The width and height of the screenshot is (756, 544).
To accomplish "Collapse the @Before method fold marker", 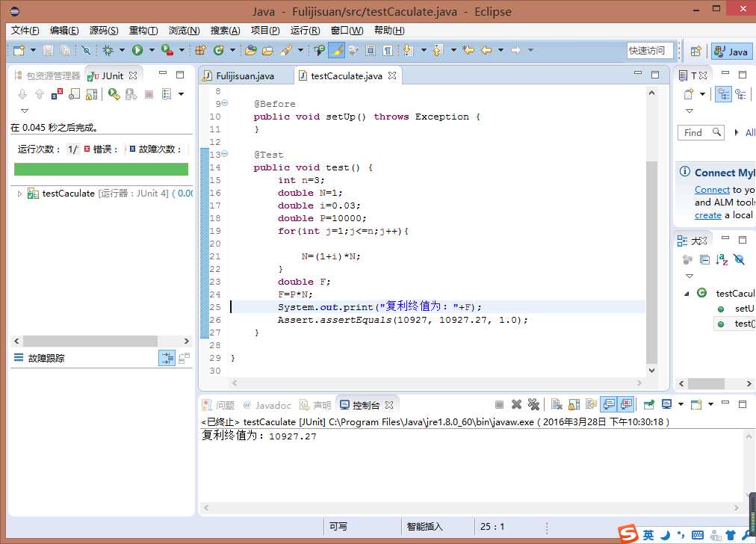I will pyautogui.click(x=225, y=103).
